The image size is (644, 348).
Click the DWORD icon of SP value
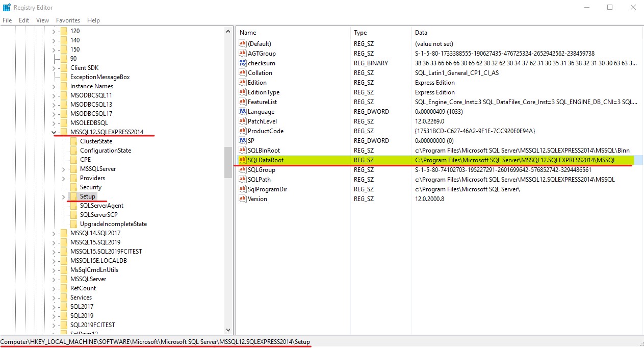pos(243,141)
